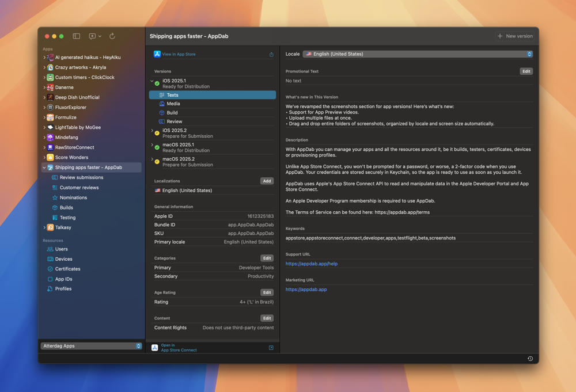576x392 pixels.
Task: Open Customer reviews
Action: point(79,188)
